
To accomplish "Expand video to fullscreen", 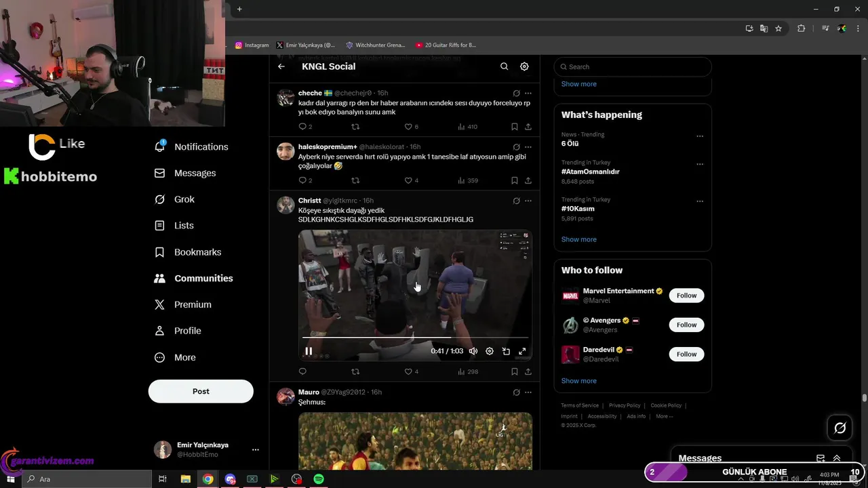I will click(522, 351).
